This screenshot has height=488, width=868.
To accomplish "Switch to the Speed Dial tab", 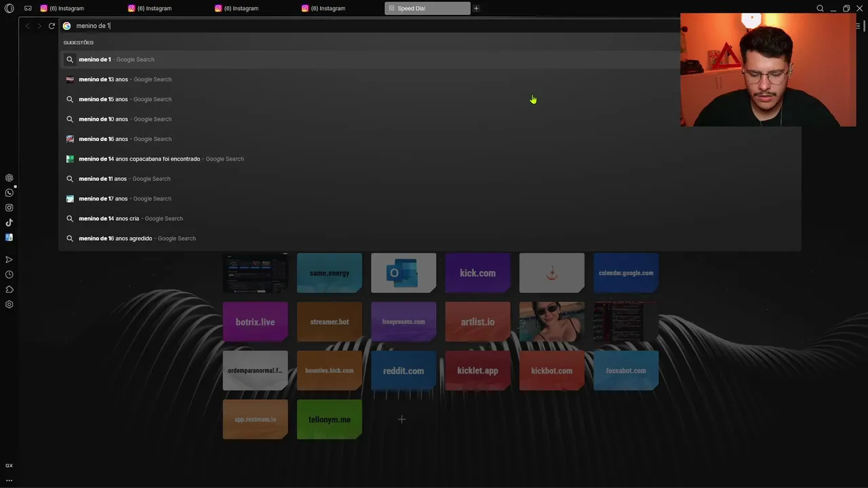I will click(427, 8).
